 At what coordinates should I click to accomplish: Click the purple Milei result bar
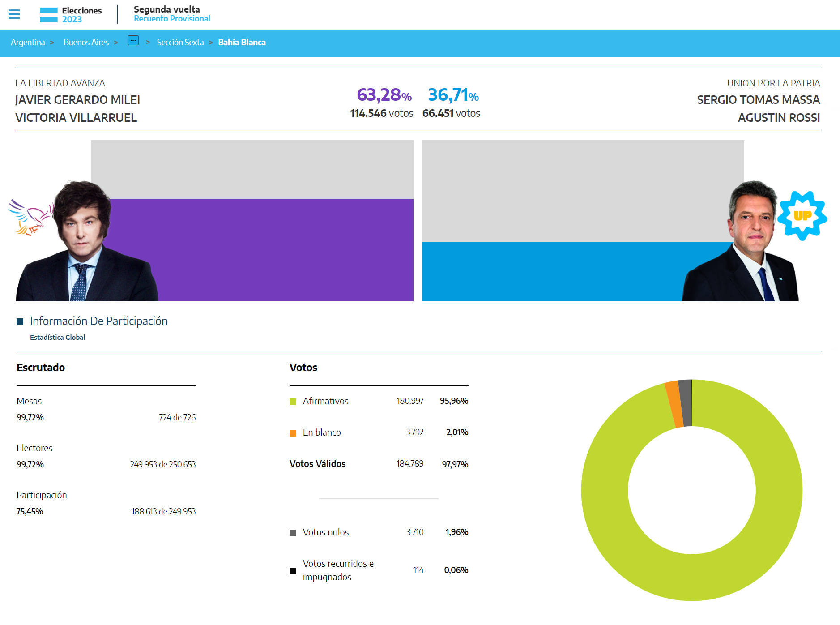click(286, 251)
